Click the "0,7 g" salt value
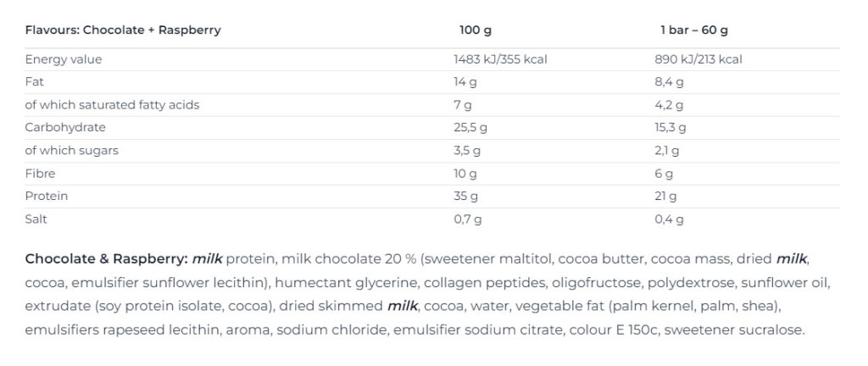Image resolution: width=868 pixels, height=366 pixels. click(x=468, y=219)
